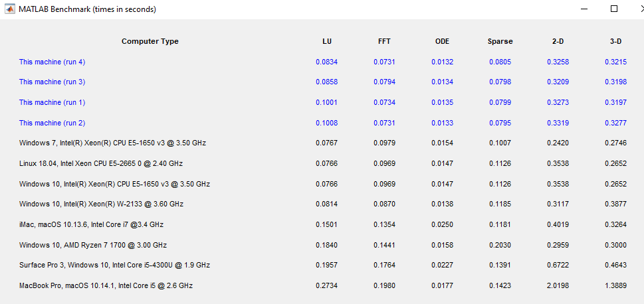Click MacBook Pro Sparse value 0.1423
This screenshot has height=304, width=644.
500,285
